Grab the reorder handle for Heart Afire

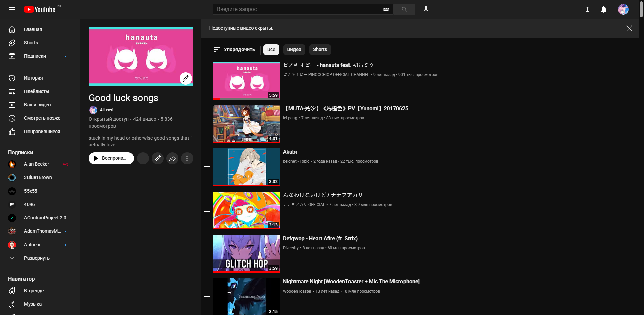click(207, 254)
